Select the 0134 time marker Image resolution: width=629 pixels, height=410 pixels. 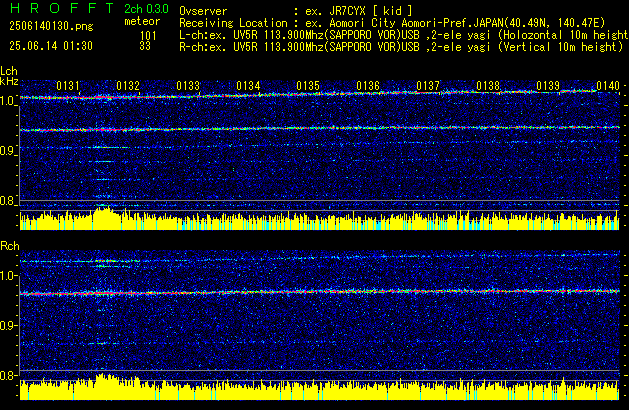[248, 86]
